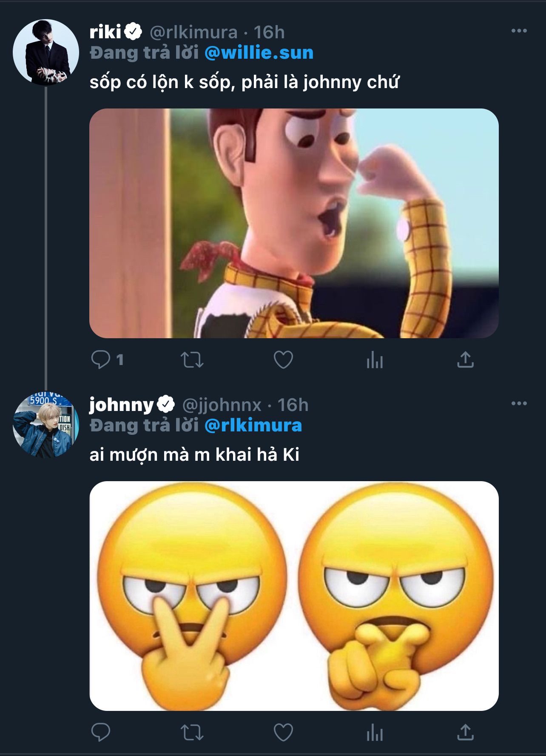The image size is (546, 756).
Task: Reply to johnny's tweet
Action: [x=101, y=733]
